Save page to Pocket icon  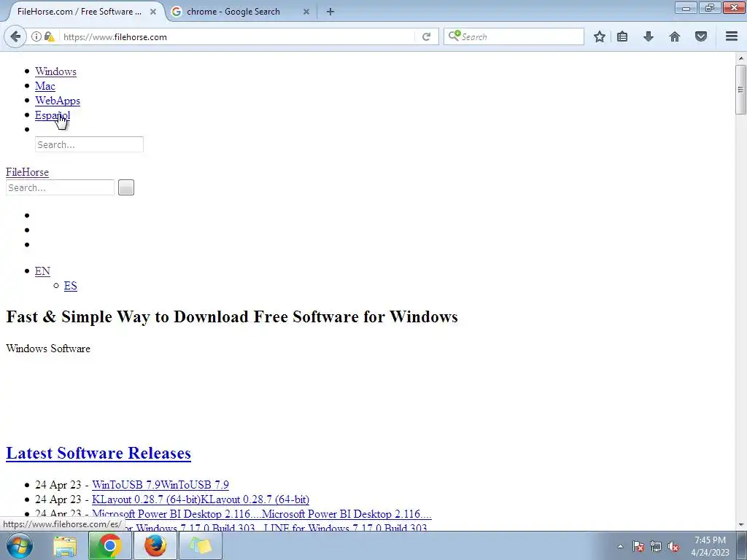pos(701,36)
